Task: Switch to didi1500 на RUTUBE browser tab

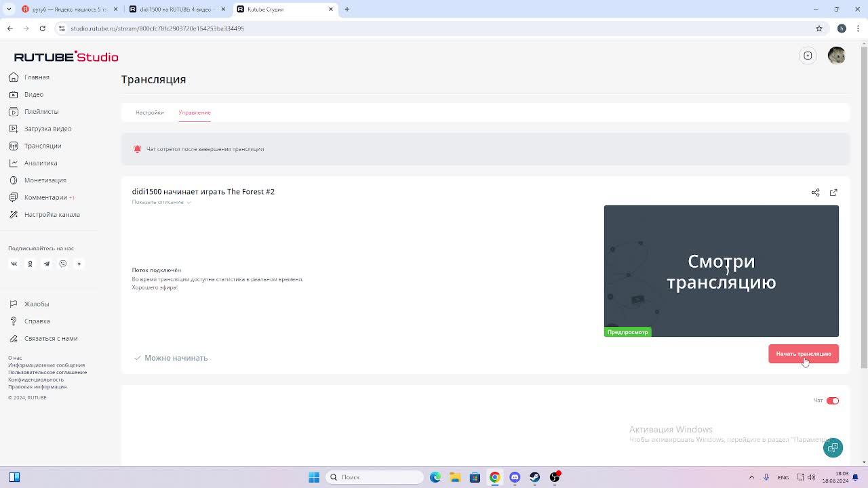Action: tap(178, 9)
